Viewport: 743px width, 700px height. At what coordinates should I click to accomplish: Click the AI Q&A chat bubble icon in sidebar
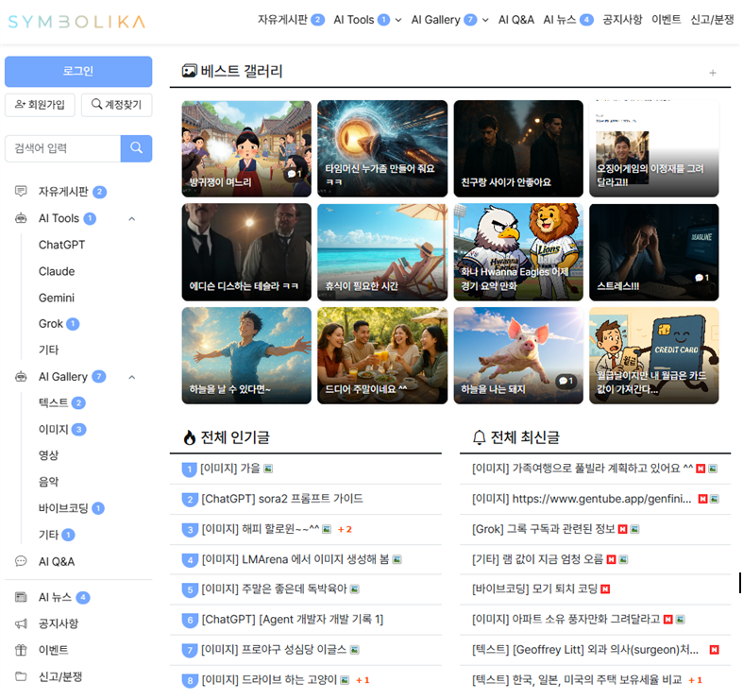21,561
